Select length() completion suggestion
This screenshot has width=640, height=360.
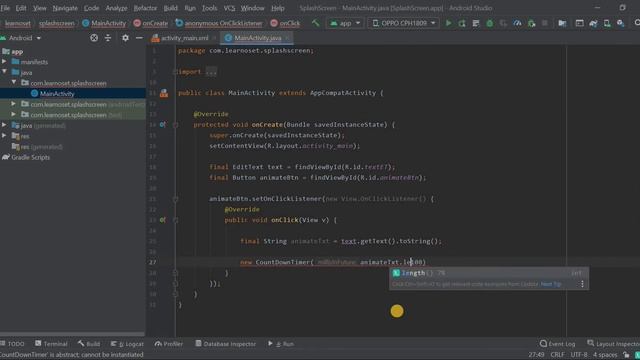pyautogui.click(x=489, y=273)
